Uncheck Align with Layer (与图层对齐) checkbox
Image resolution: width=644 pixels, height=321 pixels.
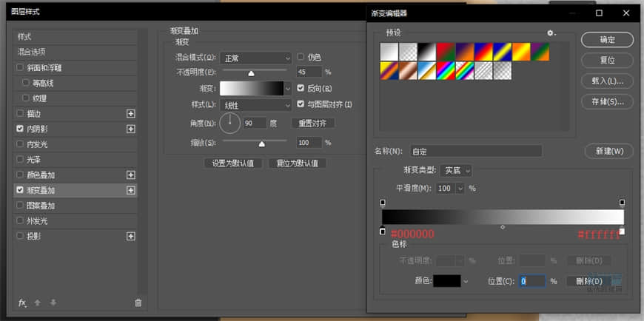click(301, 104)
